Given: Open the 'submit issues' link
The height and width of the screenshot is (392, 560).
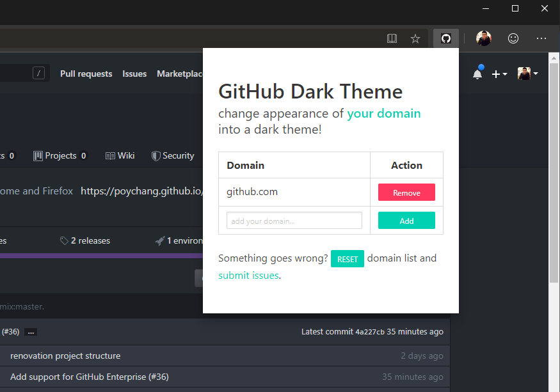Looking at the screenshot, I should coord(248,275).
